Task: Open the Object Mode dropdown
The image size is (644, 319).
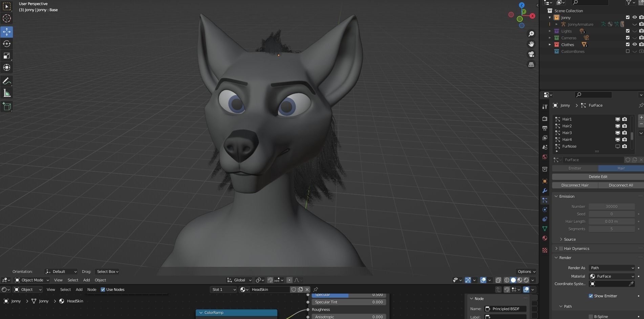Action: pos(32,280)
